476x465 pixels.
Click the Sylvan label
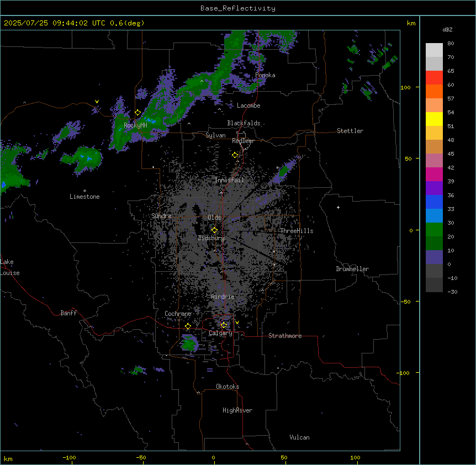click(x=215, y=135)
